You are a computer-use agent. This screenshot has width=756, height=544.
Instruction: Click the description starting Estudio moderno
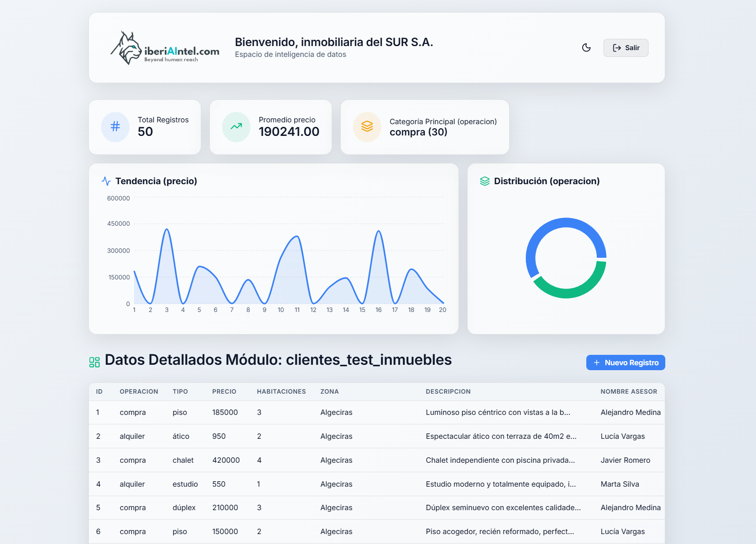501,484
